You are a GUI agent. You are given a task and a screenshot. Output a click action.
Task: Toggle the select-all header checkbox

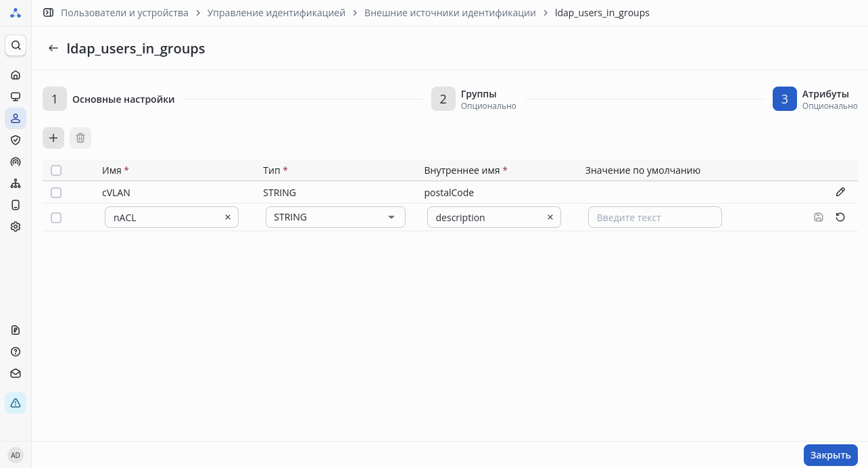coord(56,170)
